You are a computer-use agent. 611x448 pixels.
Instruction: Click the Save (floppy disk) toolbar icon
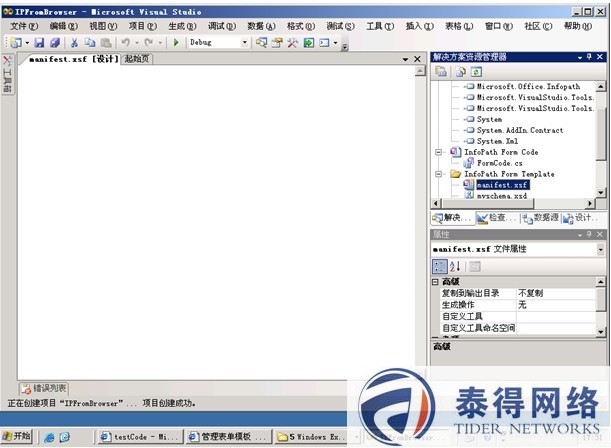(x=39, y=42)
